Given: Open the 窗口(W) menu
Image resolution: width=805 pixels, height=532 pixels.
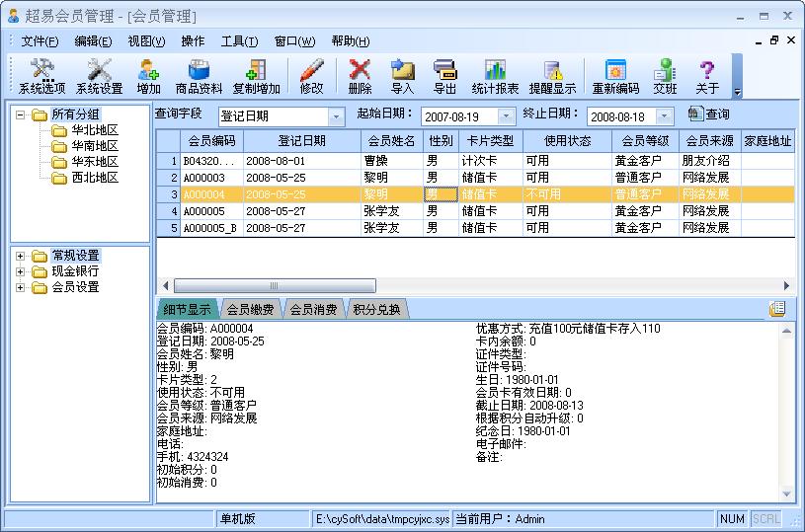Looking at the screenshot, I should point(294,41).
